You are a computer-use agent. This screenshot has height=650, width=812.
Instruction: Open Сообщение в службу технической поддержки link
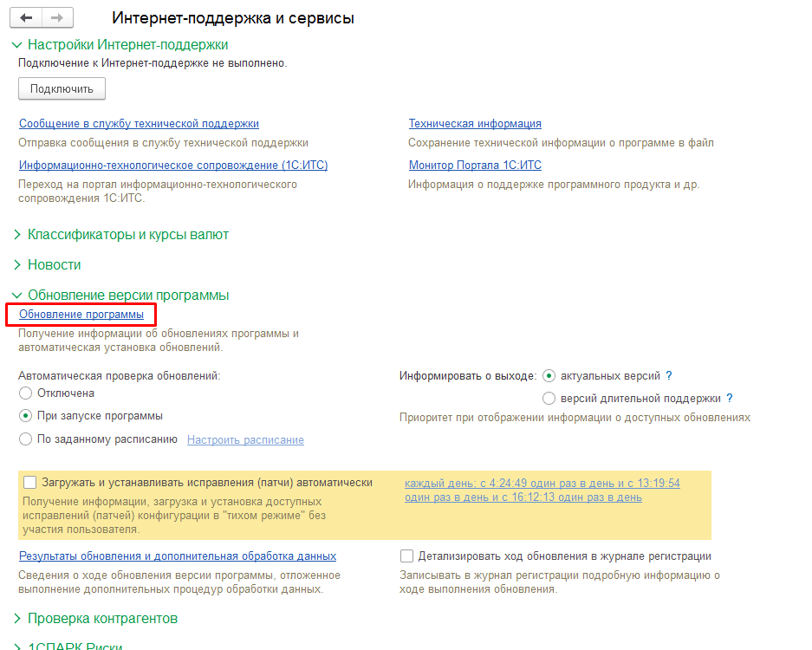[139, 124]
